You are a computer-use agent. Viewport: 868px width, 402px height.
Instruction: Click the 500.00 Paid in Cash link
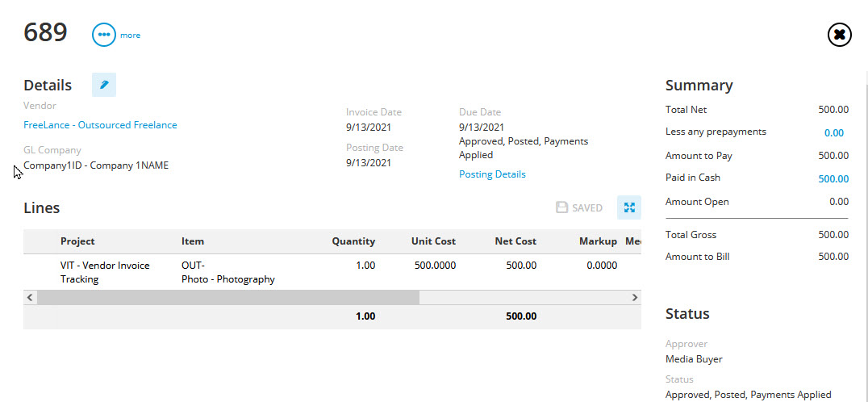pyautogui.click(x=833, y=179)
